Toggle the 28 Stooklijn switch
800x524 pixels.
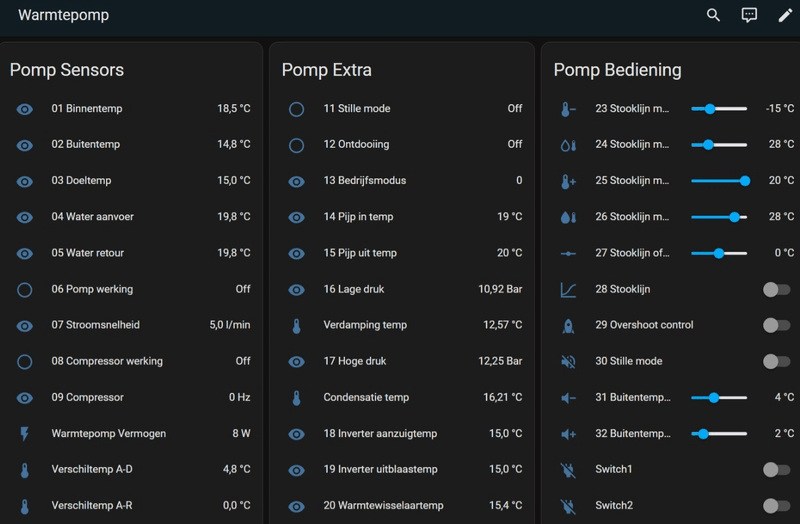click(x=776, y=290)
